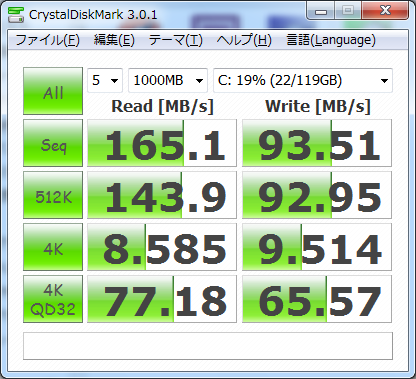416x379 pixels.
Task: Click the CrystalDiskMark app icon in title bar
Action: [x=15, y=14]
